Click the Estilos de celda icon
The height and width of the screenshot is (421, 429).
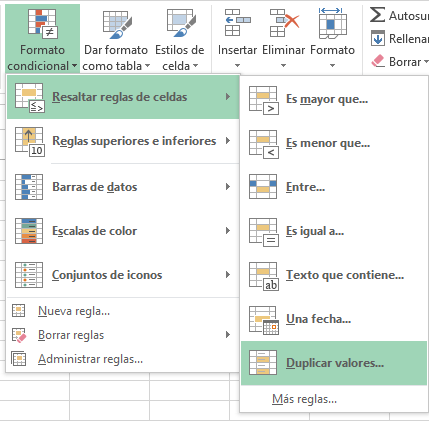(x=181, y=23)
